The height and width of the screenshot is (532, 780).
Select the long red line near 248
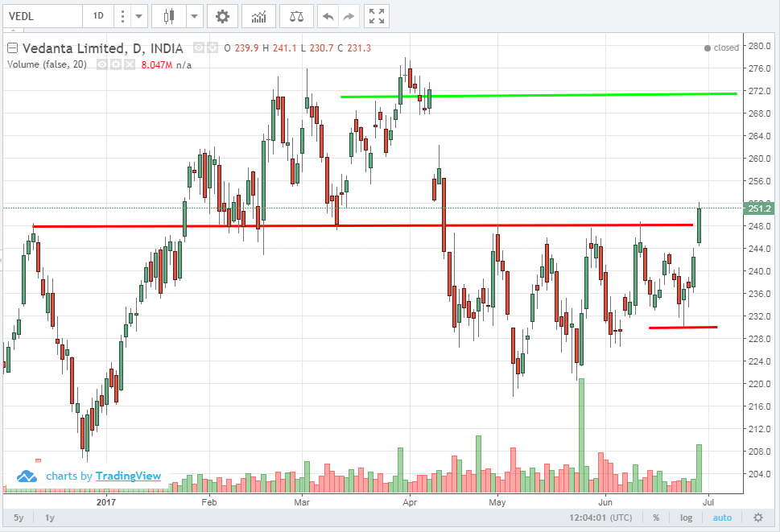point(363,225)
